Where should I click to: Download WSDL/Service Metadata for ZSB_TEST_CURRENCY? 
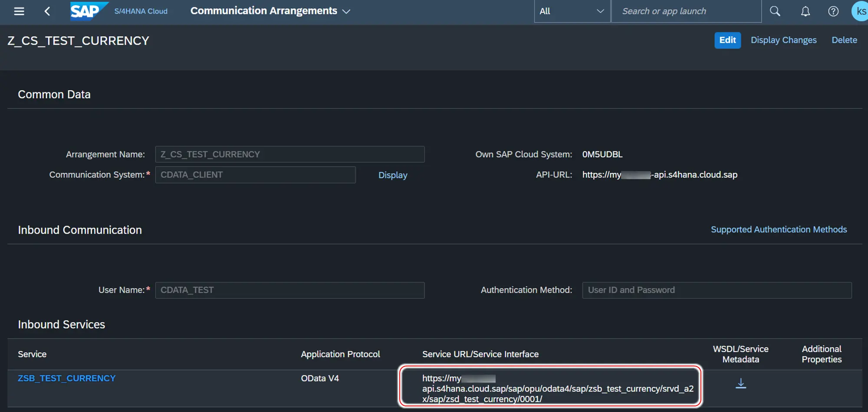(741, 383)
